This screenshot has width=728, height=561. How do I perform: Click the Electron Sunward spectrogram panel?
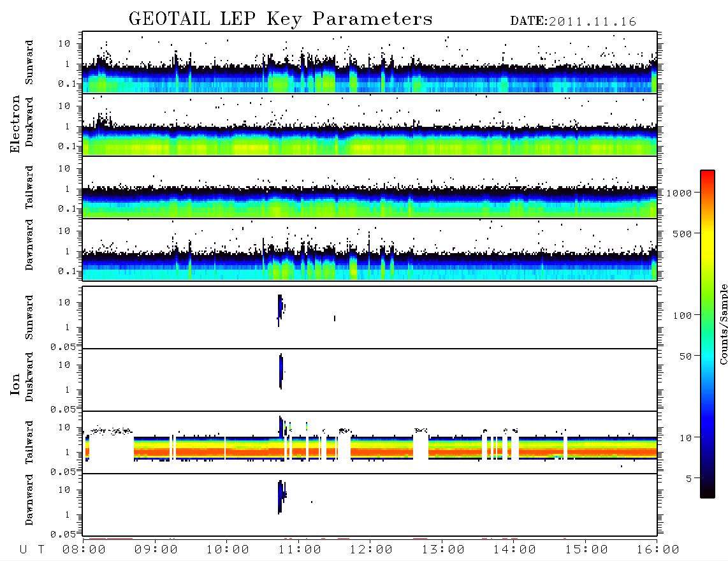click(x=370, y=62)
